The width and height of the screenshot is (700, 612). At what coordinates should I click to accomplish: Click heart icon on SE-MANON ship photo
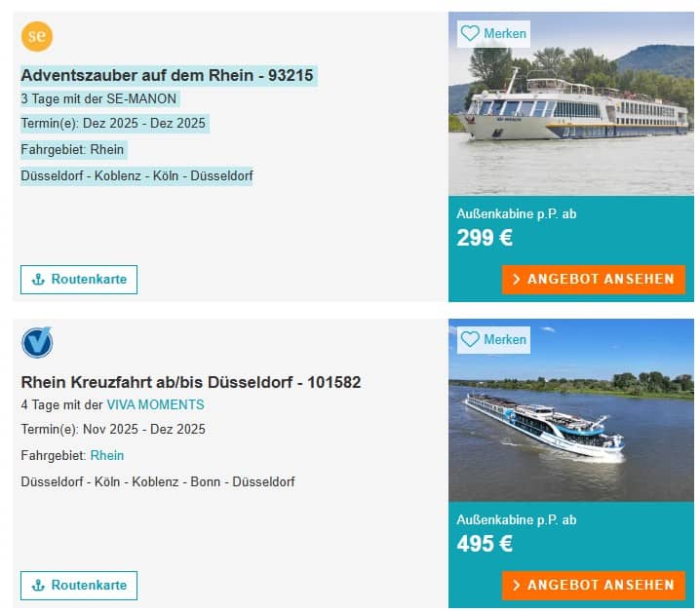[470, 33]
